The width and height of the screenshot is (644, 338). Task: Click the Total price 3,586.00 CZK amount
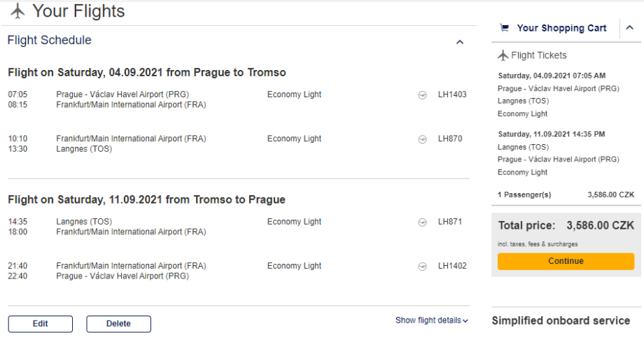[x=600, y=226]
